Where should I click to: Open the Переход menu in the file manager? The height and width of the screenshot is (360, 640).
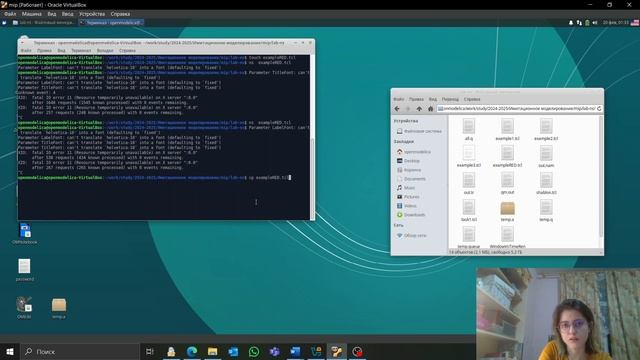click(450, 99)
